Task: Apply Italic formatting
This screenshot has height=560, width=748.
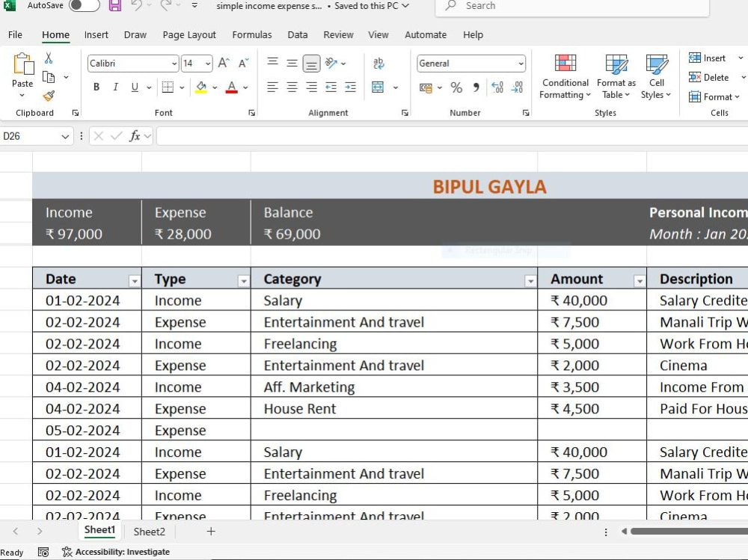Action: [x=115, y=87]
